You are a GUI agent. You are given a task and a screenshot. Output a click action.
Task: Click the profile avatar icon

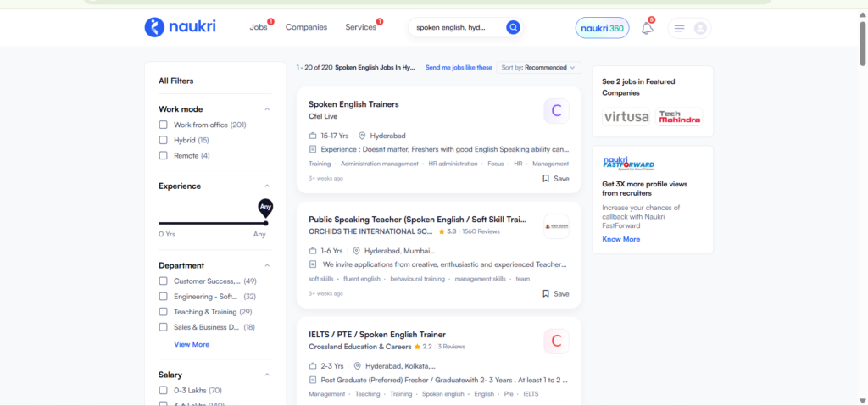[700, 28]
